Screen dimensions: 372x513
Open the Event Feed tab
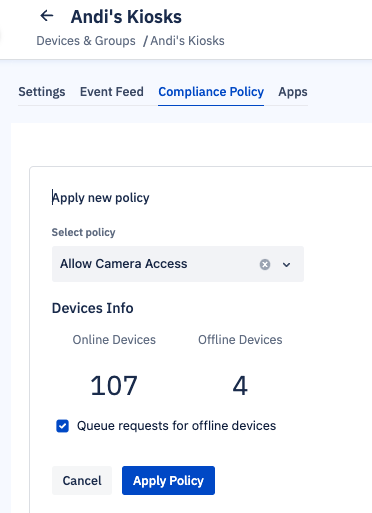pos(112,92)
